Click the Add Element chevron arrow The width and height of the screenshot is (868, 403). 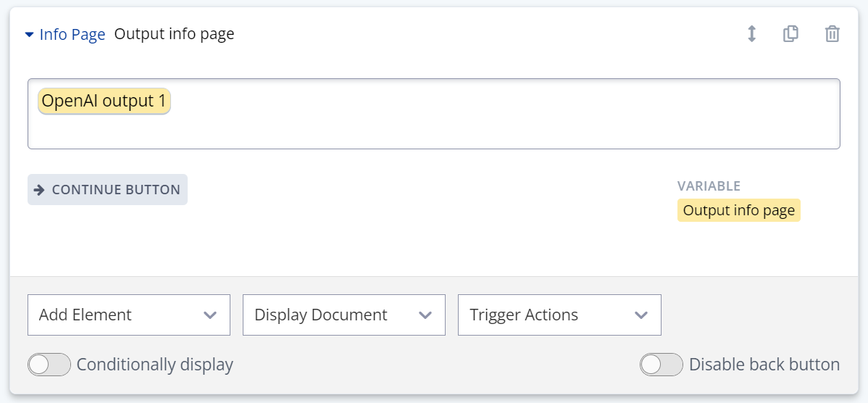tap(210, 315)
